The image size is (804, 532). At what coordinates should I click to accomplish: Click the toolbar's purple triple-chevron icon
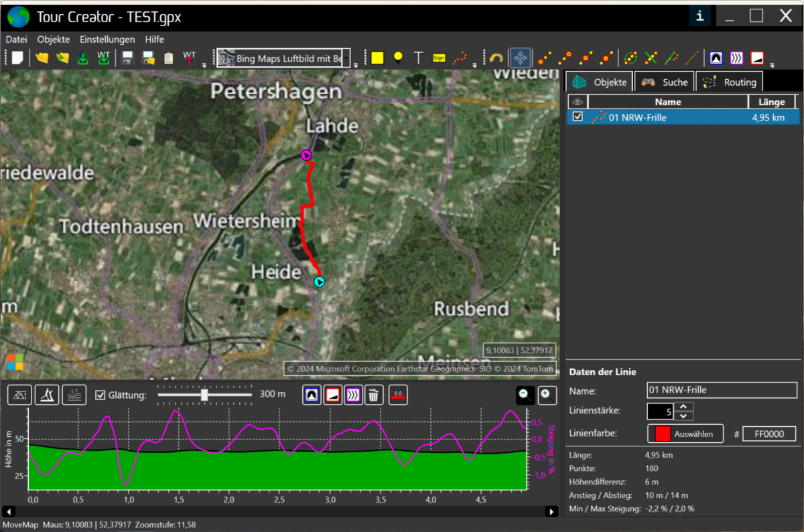(736, 58)
